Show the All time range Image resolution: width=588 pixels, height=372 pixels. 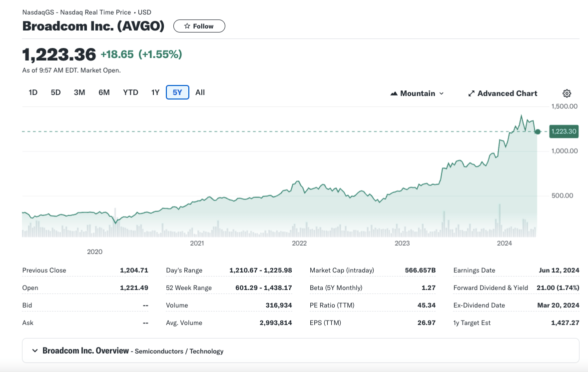pyautogui.click(x=200, y=92)
